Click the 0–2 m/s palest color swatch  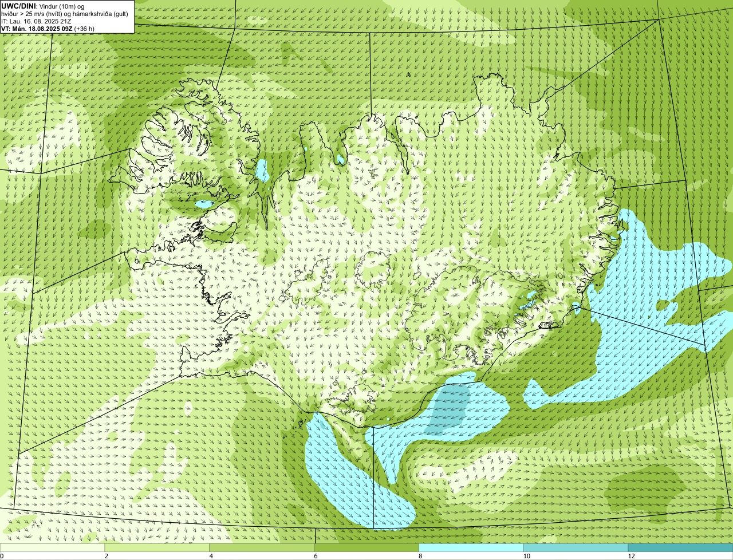tap(52, 547)
